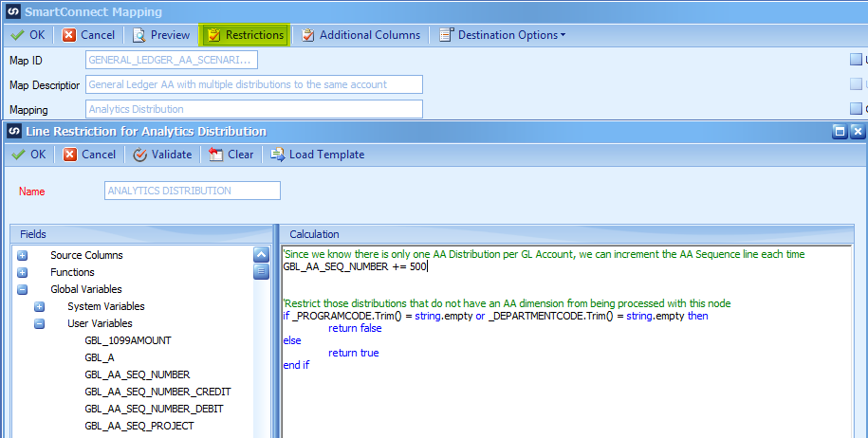Click the Mapping field
Screen dimensions: 868x438
(x=254, y=109)
